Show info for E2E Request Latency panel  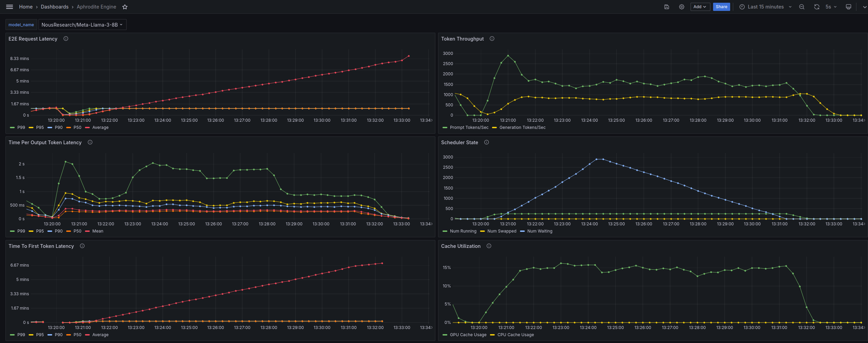66,39
